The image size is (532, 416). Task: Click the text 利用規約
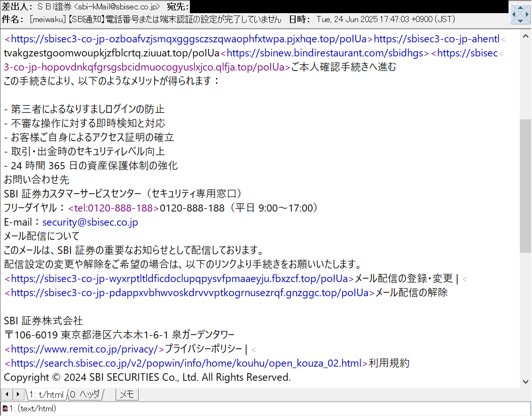pos(389,363)
